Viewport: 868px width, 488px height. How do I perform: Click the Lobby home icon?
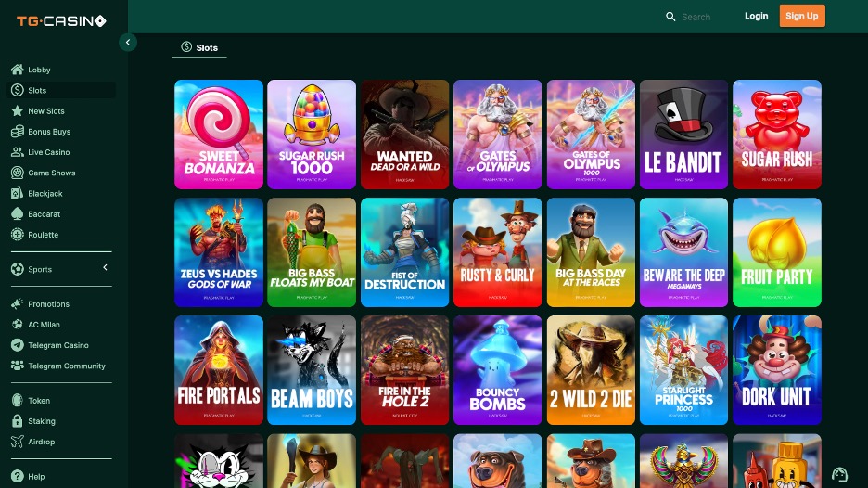click(x=17, y=70)
